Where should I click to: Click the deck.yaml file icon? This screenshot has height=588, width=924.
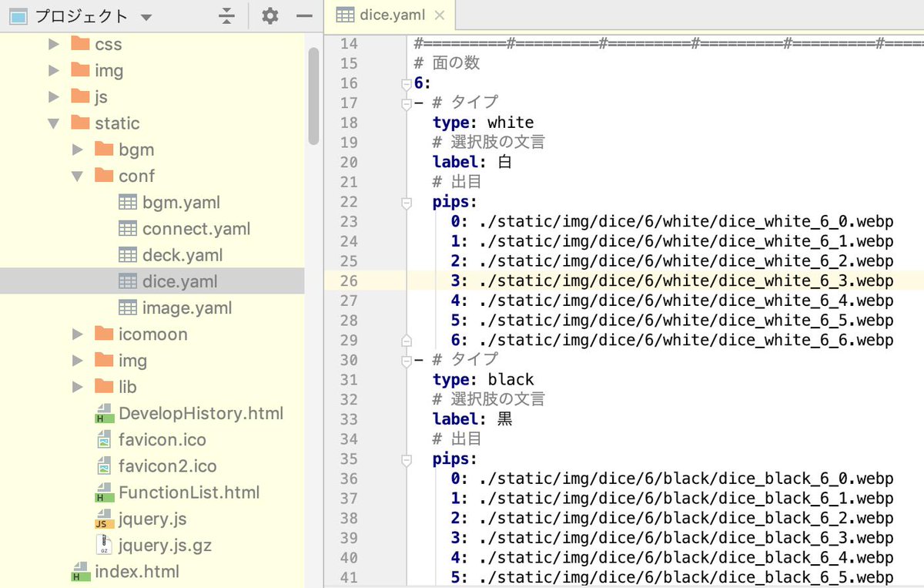128,255
